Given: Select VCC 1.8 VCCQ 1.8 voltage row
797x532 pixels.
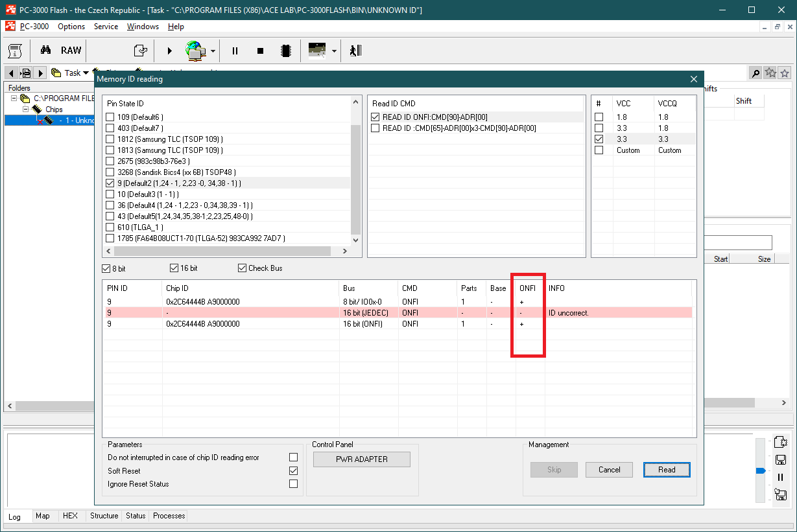Looking at the screenshot, I should tap(599, 117).
